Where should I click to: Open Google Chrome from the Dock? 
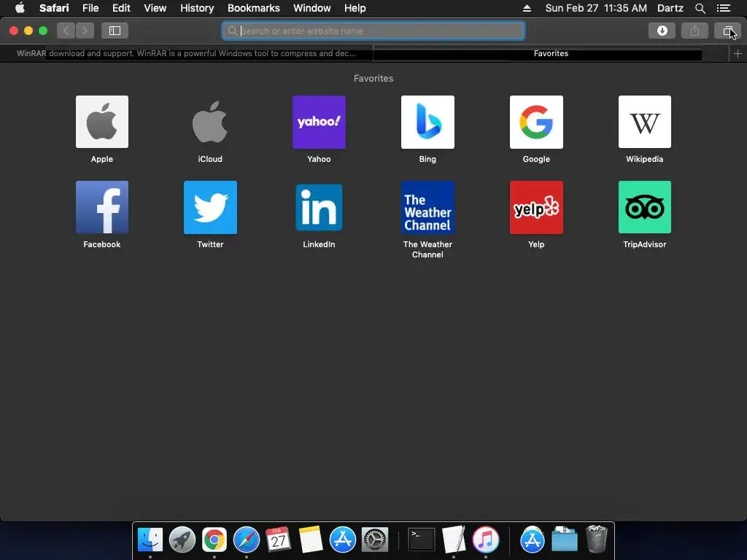(x=214, y=540)
